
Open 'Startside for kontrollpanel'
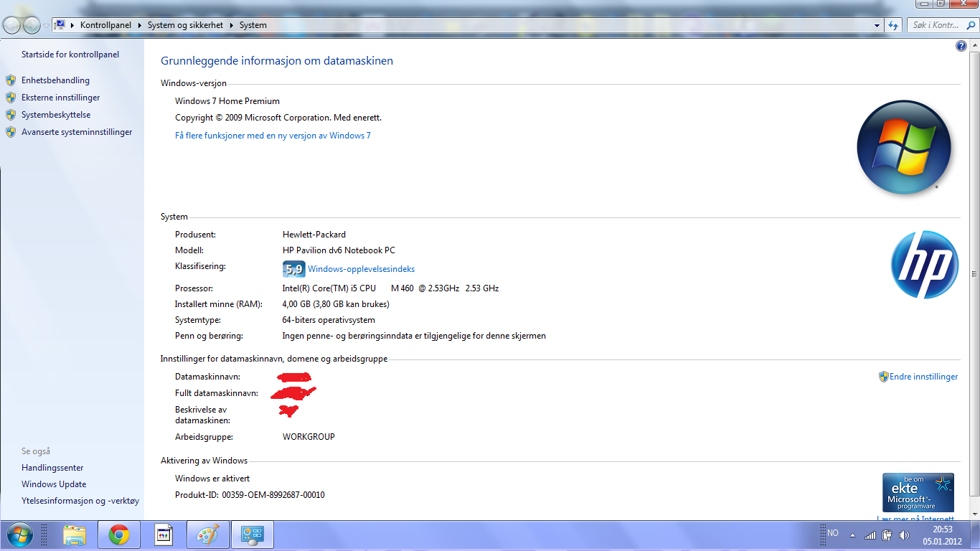[70, 55]
